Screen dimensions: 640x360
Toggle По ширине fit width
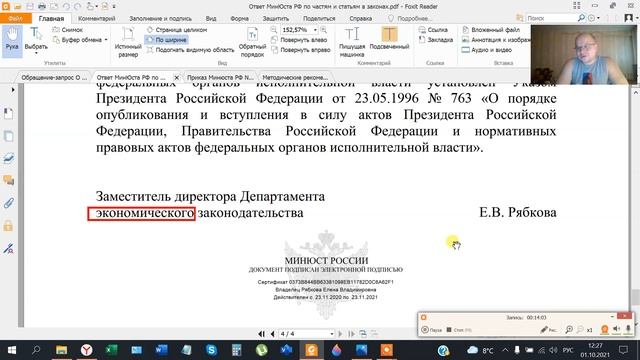(x=166, y=40)
